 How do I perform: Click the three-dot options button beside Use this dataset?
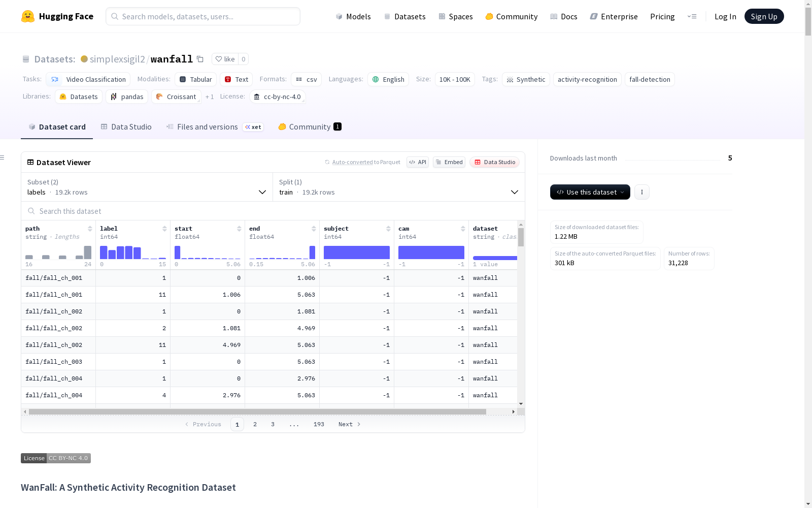642,192
